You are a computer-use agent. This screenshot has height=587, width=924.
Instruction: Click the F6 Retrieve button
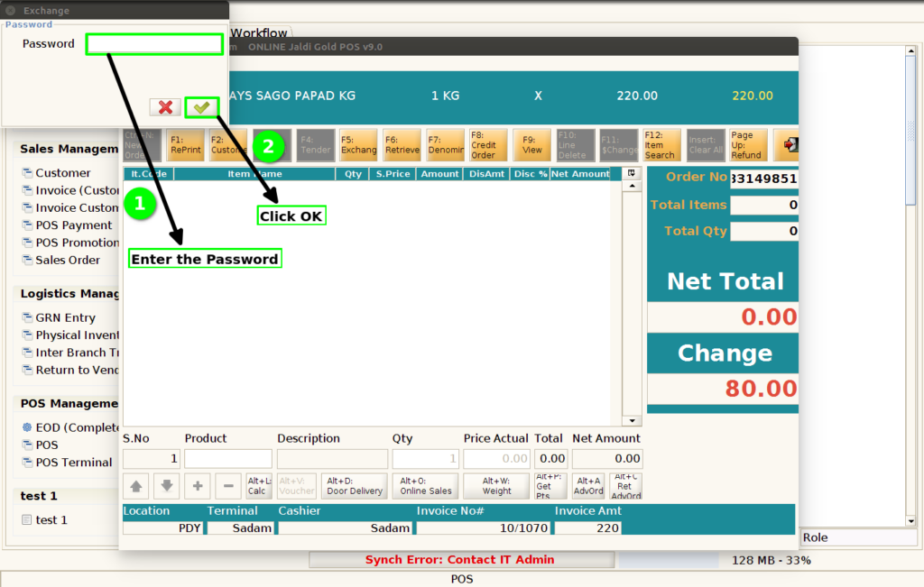[x=402, y=145]
